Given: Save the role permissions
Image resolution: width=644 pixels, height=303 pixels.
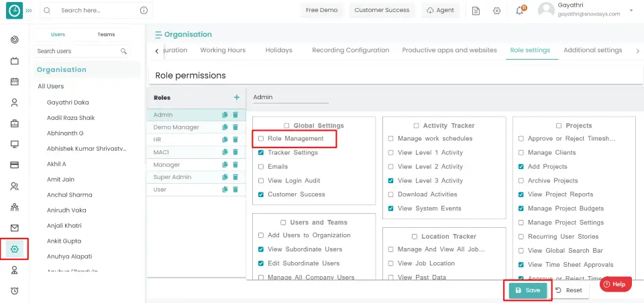Looking at the screenshot, I should tap(528, 290).
